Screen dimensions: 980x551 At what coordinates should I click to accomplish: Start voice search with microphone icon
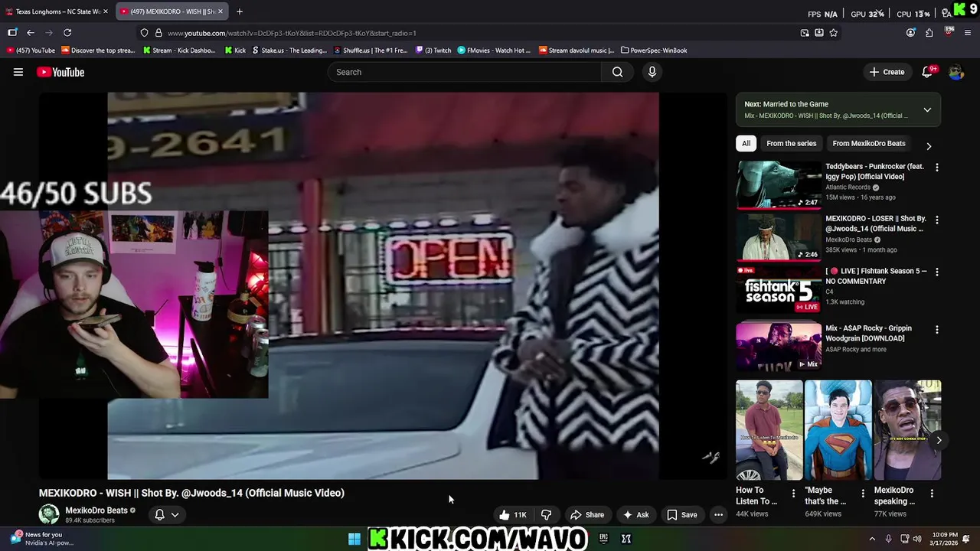pos(652,72)
